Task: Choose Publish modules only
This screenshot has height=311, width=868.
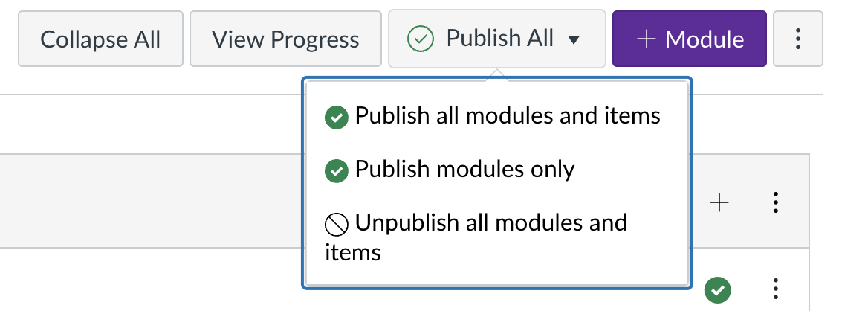Action: (x=450, y=169)
